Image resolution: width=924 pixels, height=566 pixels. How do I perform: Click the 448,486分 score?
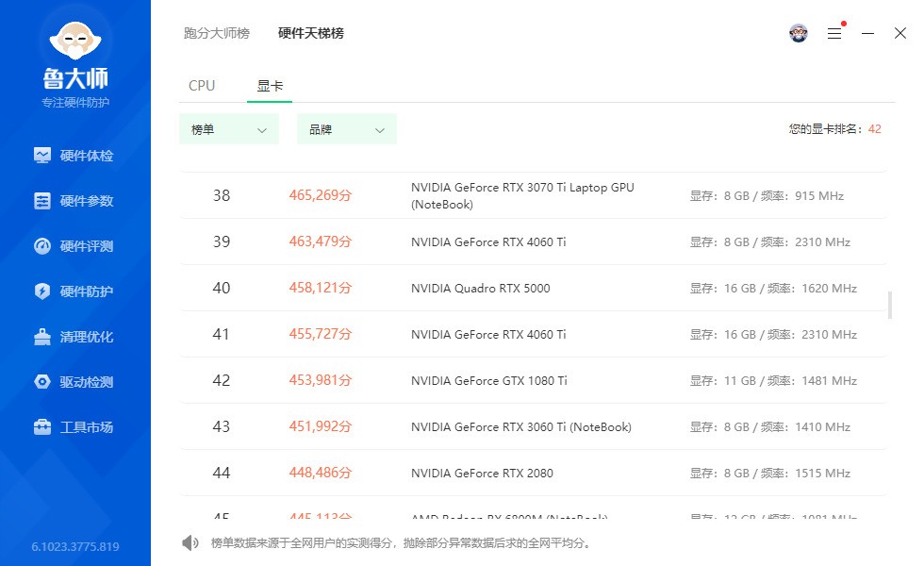pos(320,473)
